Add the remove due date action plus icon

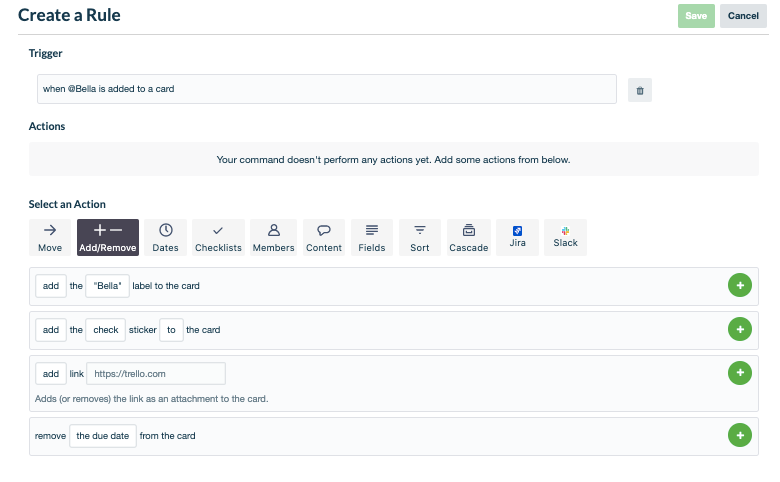740,435
